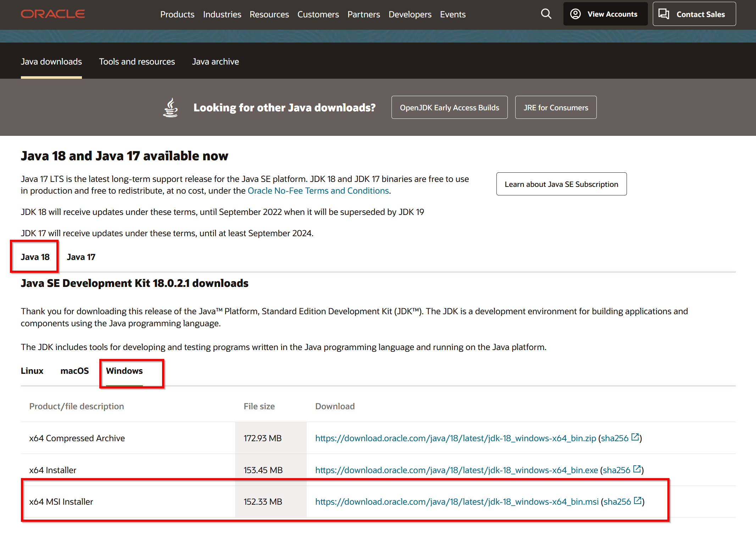Click JRE for Consumers button
The image size is (756, 543).
(556, 107)
